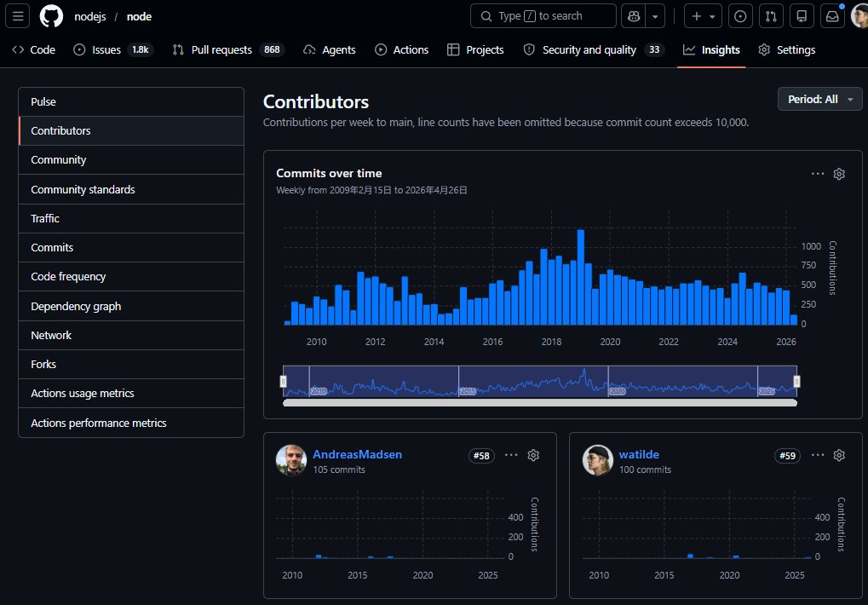Open AndreasMadsen's 105 commits link
This screenshot has height=605, width=868.
[x=339, y=470]
